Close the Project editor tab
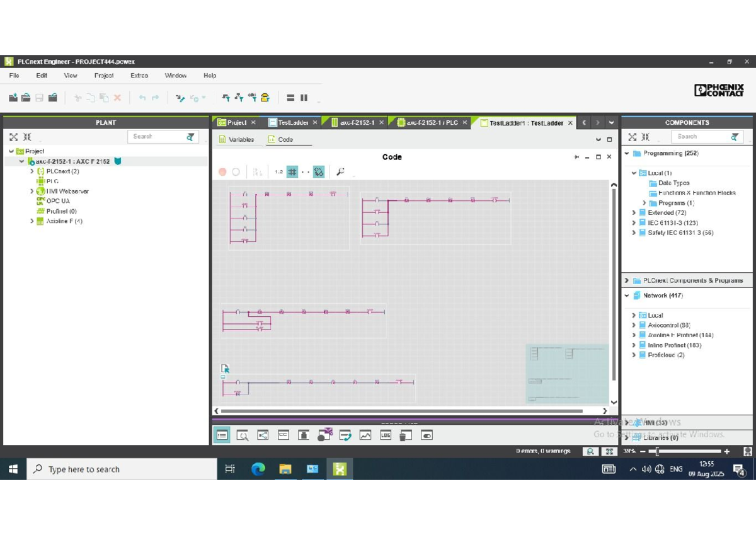 pyautogui.click(x=253, y=123)
